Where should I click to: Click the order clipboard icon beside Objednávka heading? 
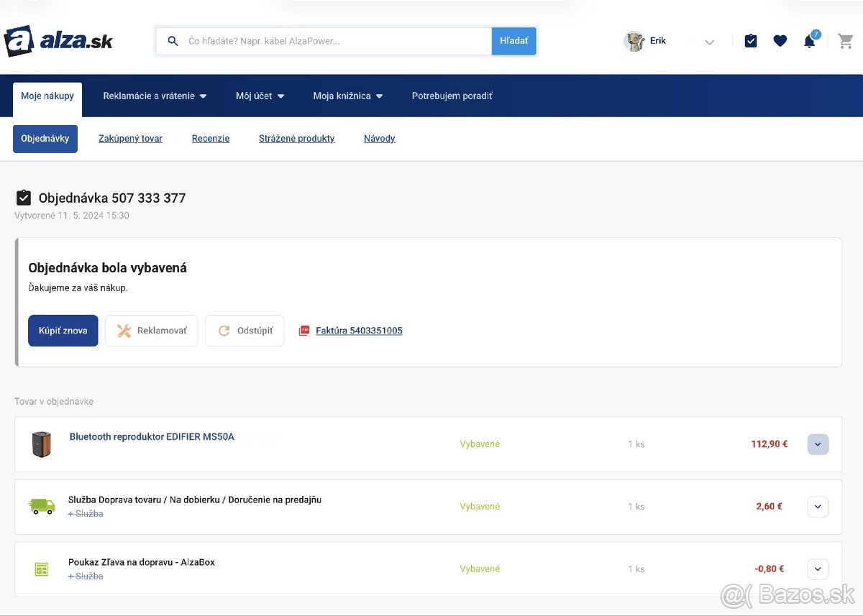pos(24,198)
